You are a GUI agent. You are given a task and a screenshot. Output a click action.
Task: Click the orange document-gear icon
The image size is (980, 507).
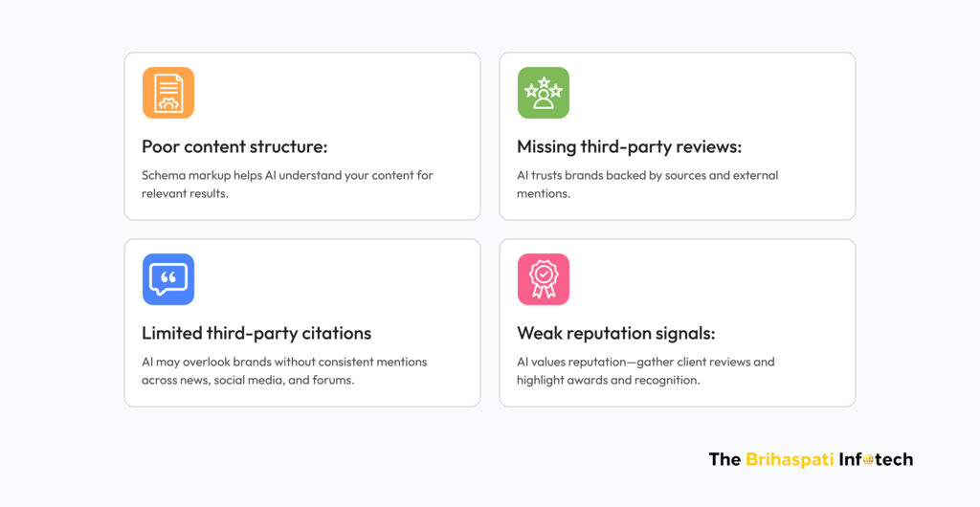point(168,93)
